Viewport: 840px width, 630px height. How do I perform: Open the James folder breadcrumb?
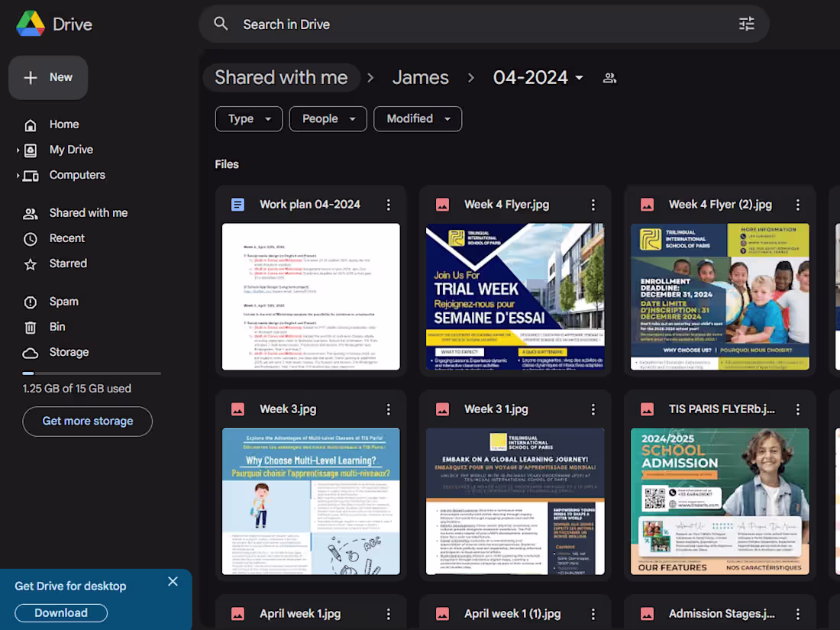coord(420,77)
